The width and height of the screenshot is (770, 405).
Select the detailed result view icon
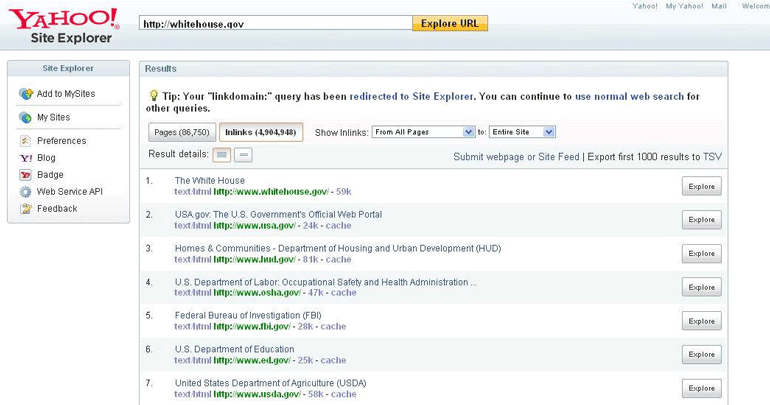221,155
